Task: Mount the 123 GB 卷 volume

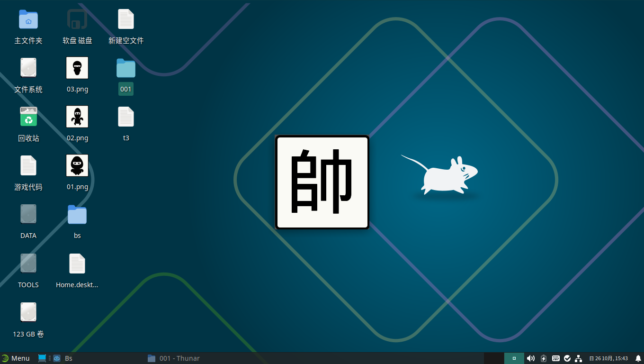Action: point(28,312)
